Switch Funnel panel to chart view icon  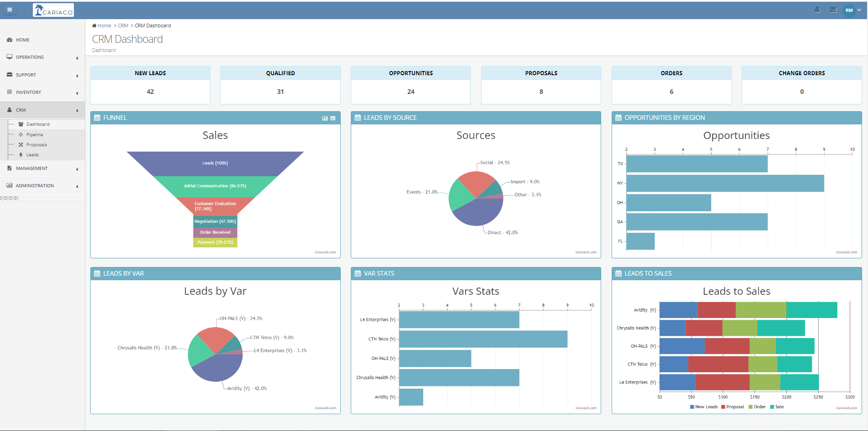click(325, 118)
